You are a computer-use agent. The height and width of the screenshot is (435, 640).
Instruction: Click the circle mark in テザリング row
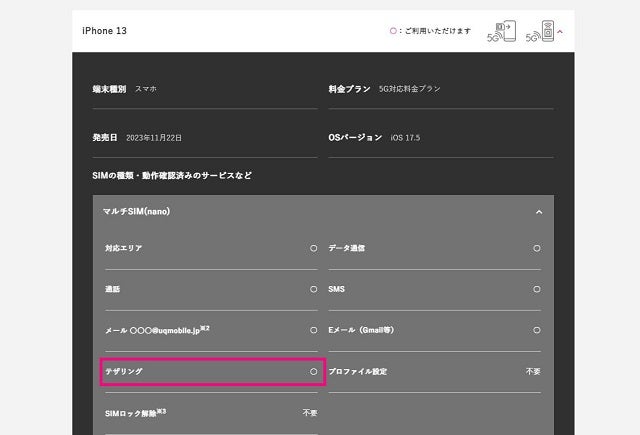pos(313,371)
